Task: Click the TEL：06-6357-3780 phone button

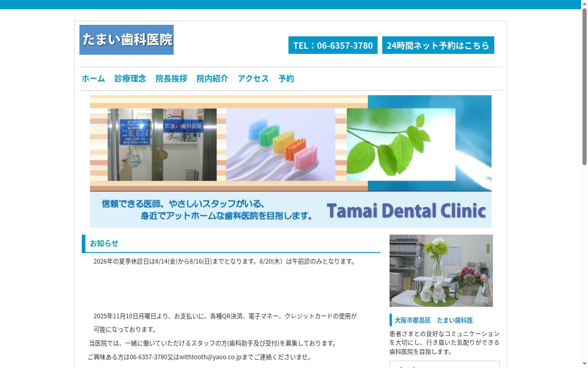Action: [333, 45]
